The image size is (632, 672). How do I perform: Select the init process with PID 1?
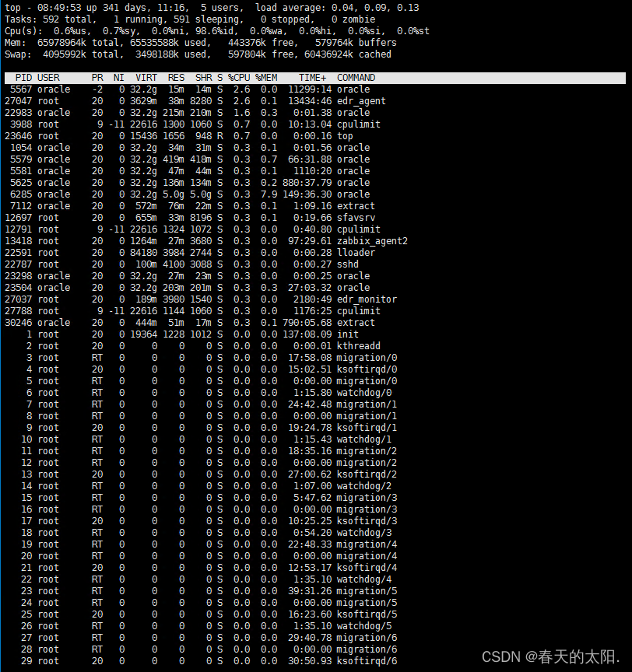233,334
